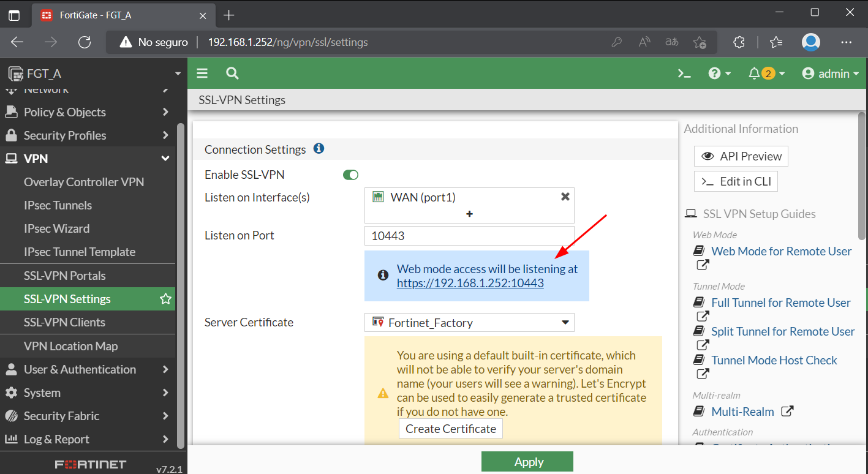Click the Apply button
Image resolution: width=868 pixels, height=474 pixels.
(527, 461)
